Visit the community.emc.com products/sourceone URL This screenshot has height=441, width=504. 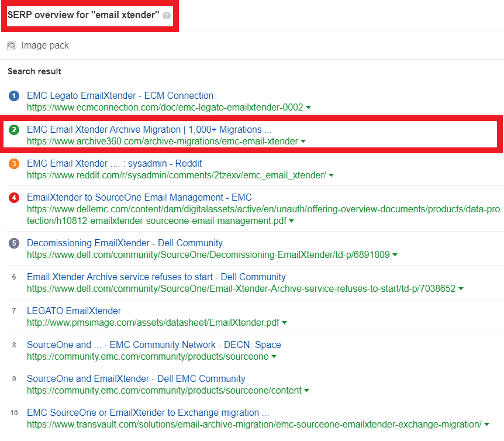pyautogui.click(x=148, y=357)
